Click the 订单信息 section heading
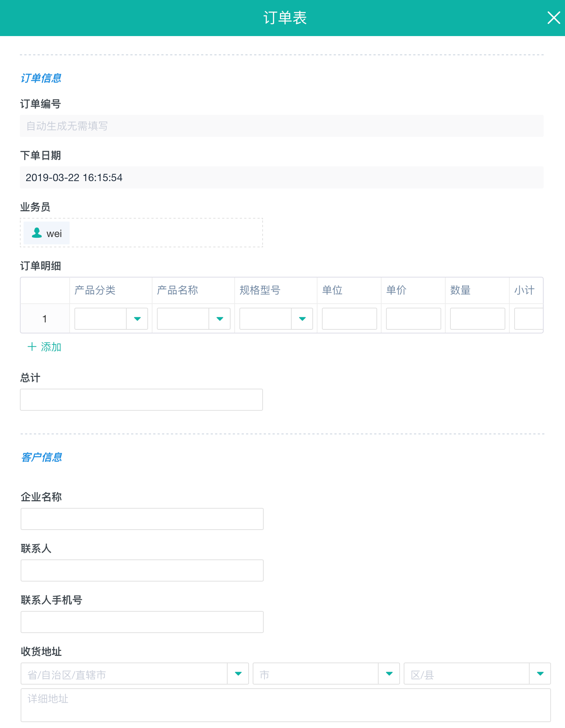The image size is (565, 728). [41, 78]
